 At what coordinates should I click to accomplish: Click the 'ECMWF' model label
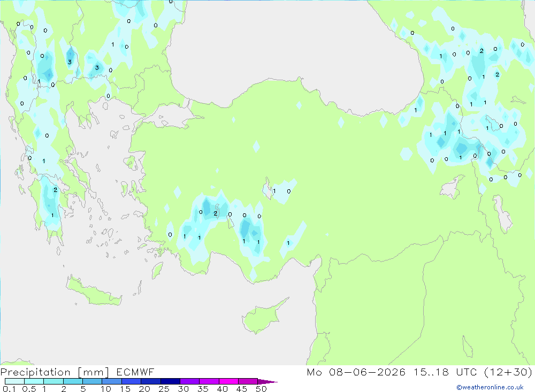135,372
